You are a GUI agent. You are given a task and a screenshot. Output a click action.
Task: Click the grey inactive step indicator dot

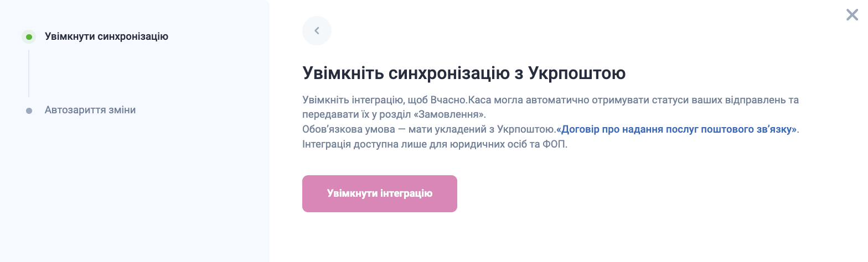[x=29, y=111]
